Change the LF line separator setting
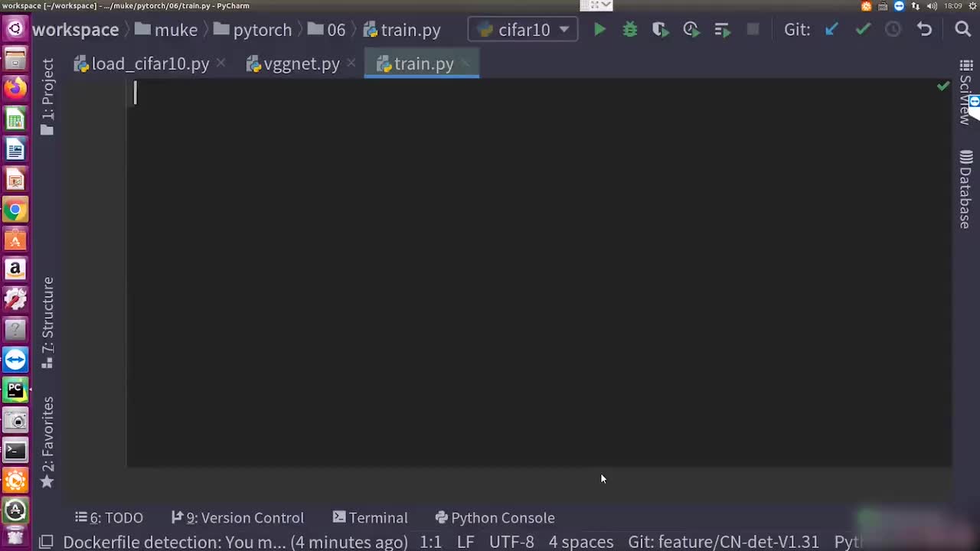Image resolution: width=980 pixels, height=551 pixels. point(465,543)
